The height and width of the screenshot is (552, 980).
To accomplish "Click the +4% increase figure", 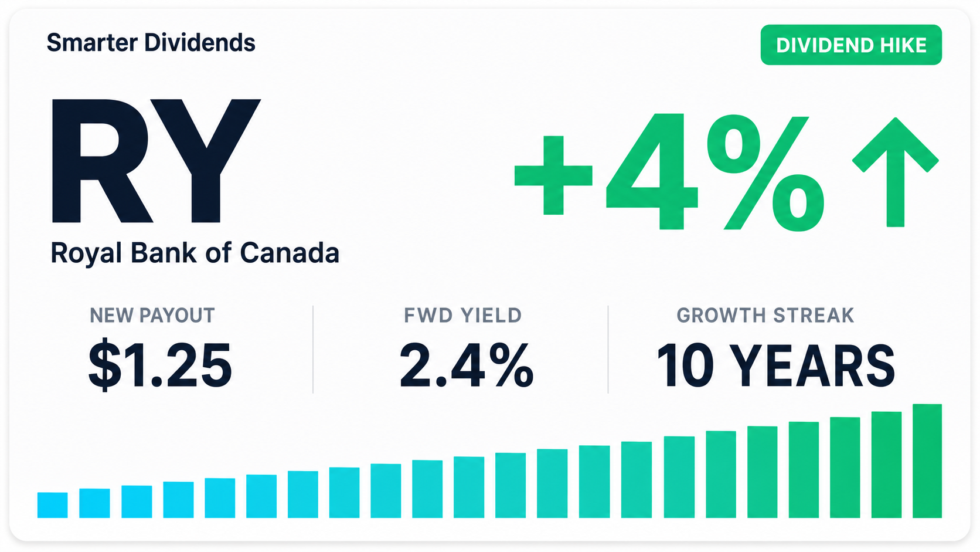I will 669,172.
